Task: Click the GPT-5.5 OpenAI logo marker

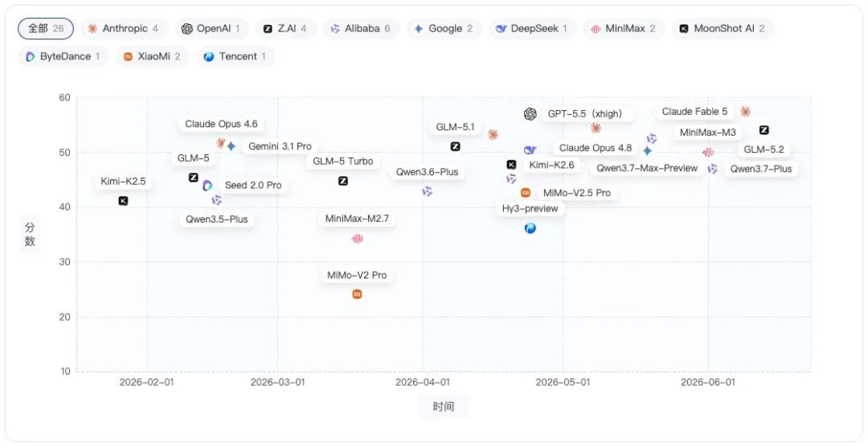Action: [x=530, y=114]
